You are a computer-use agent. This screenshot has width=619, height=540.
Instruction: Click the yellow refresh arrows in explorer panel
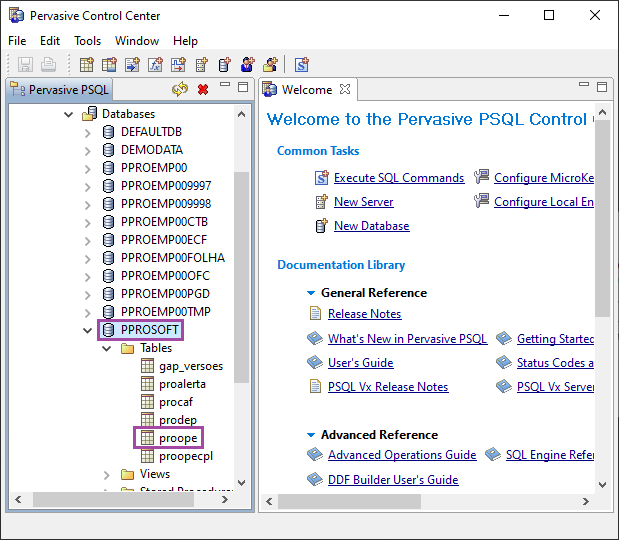[180, 89]
